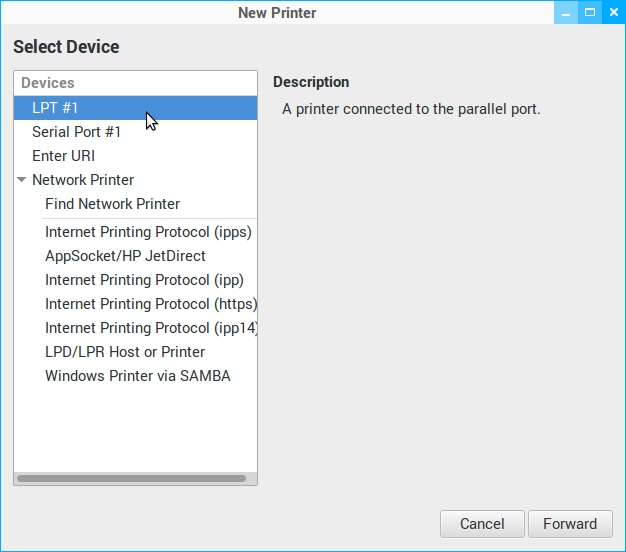The image size is (626, 552).
Task: Select Internet Printing Protocol (ipp14)
Action: 150,328
